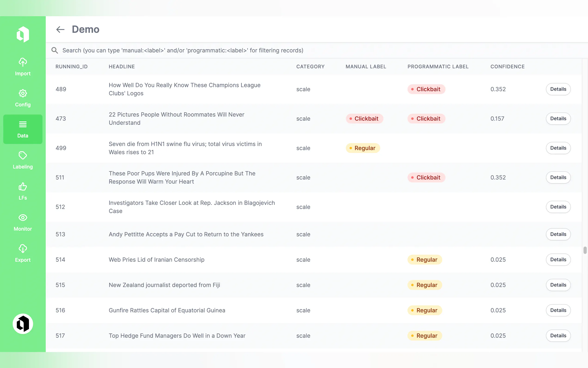Viewport: 588px width, 368px height.
Task: Click the app logo at the top of the sidebar
Action: click(x=23, y=34)
